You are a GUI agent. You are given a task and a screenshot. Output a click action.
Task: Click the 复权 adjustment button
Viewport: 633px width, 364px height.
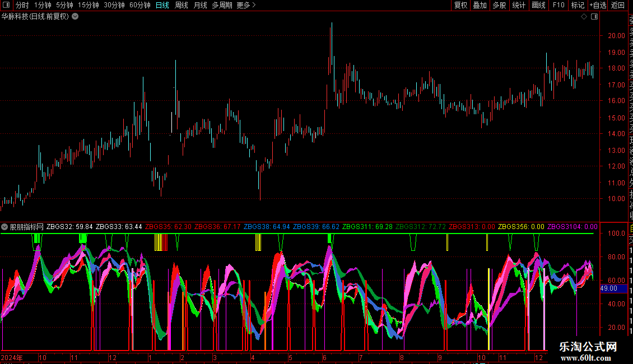pyautogui.click(x=460, y=5)
